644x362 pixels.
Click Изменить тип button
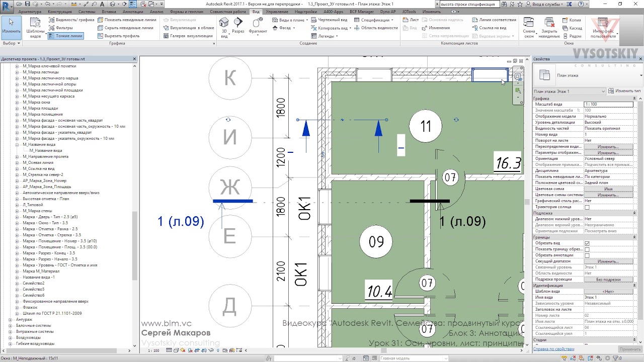(x=624, y=91)
